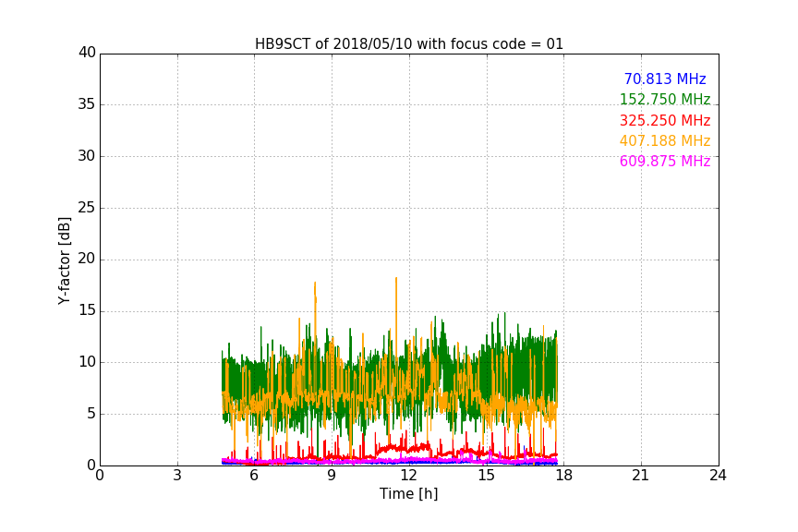Click the 'Time [h]' axis label
The height and width of the screenshot is (532, 798).
[408, 494]
